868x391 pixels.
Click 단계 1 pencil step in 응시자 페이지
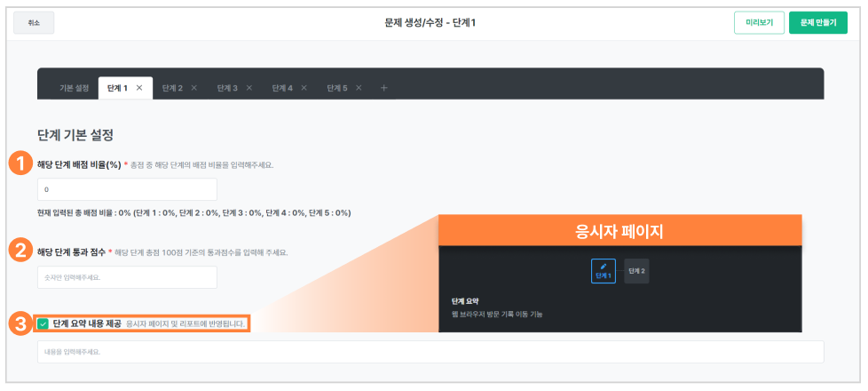click(x=603, y=271)
